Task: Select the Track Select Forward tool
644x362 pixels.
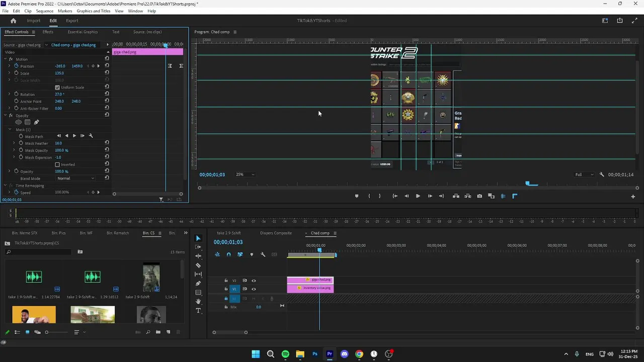Action: (x=198, y=247)
